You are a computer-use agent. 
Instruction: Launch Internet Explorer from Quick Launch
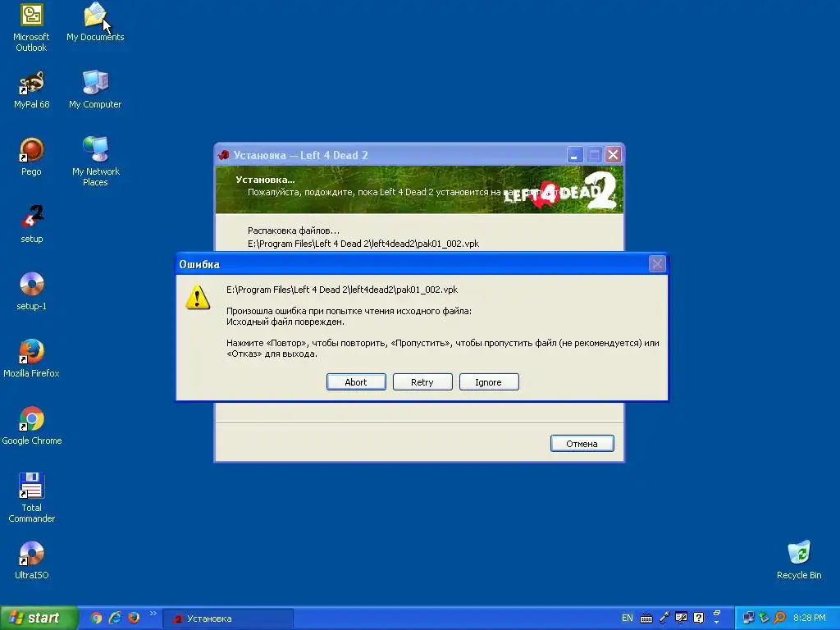pos(115,618)
